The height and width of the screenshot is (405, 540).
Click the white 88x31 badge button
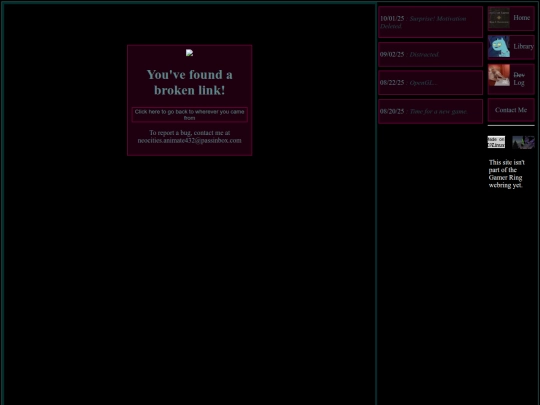pyautogui.click(x=496, y=142)
